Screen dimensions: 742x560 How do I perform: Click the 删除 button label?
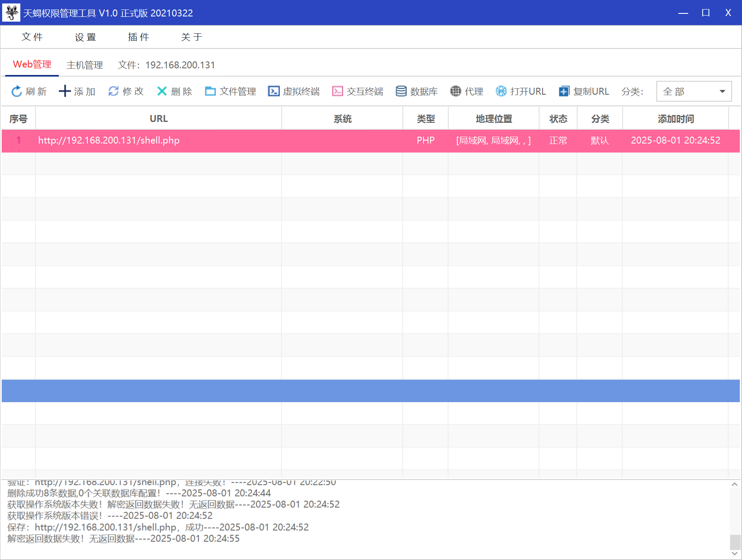point(182,91)
